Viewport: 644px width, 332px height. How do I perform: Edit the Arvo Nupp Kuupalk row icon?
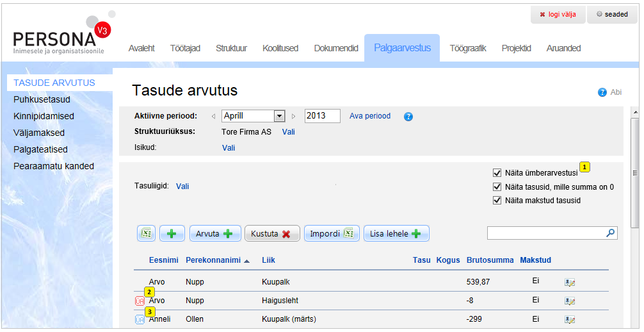[570, 282]
